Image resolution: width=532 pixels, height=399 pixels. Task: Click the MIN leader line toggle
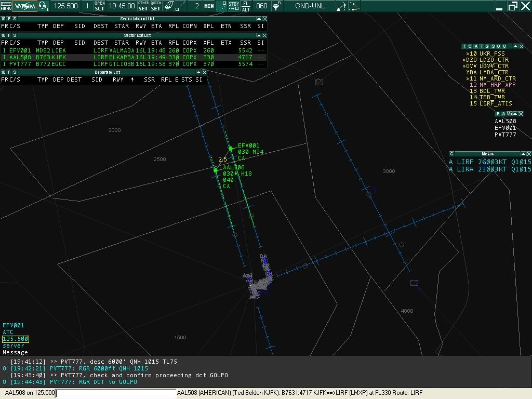click(209, 6)
